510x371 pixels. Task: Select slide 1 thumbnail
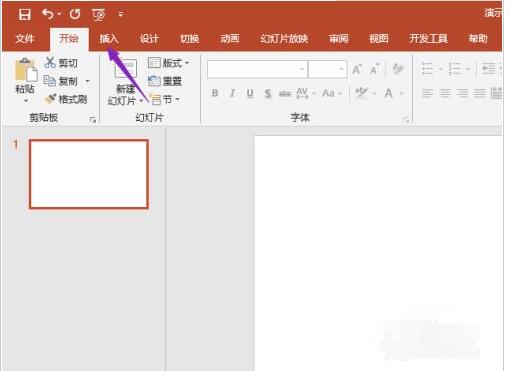[89, 174]
